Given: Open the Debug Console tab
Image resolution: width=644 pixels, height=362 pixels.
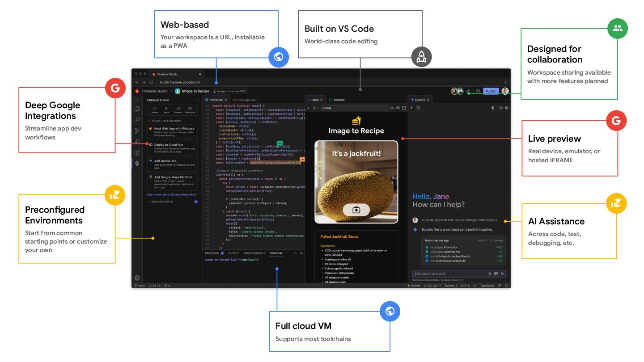Looking at the screenshot, I should pos(254,253).
